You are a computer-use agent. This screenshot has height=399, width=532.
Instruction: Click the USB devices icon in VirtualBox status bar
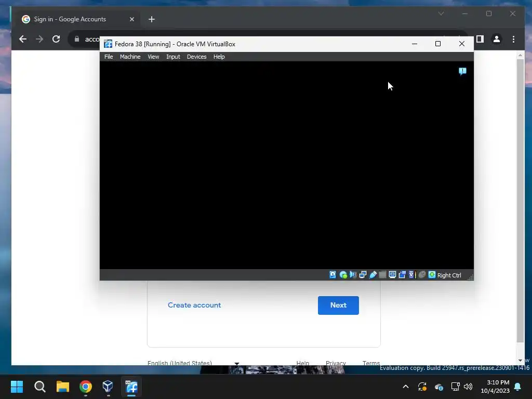click(x=373, y=275)
